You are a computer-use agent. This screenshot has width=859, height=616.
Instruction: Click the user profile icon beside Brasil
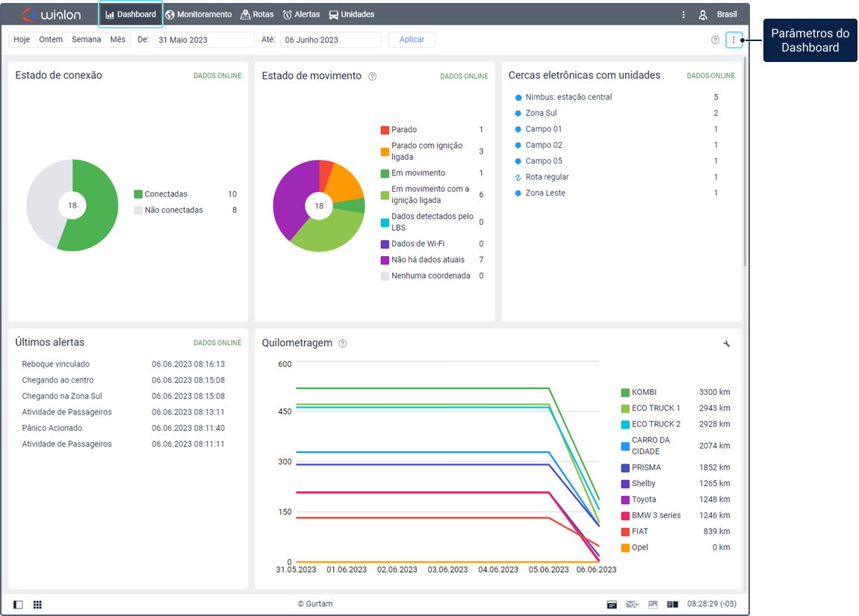(x=703, y=14)
